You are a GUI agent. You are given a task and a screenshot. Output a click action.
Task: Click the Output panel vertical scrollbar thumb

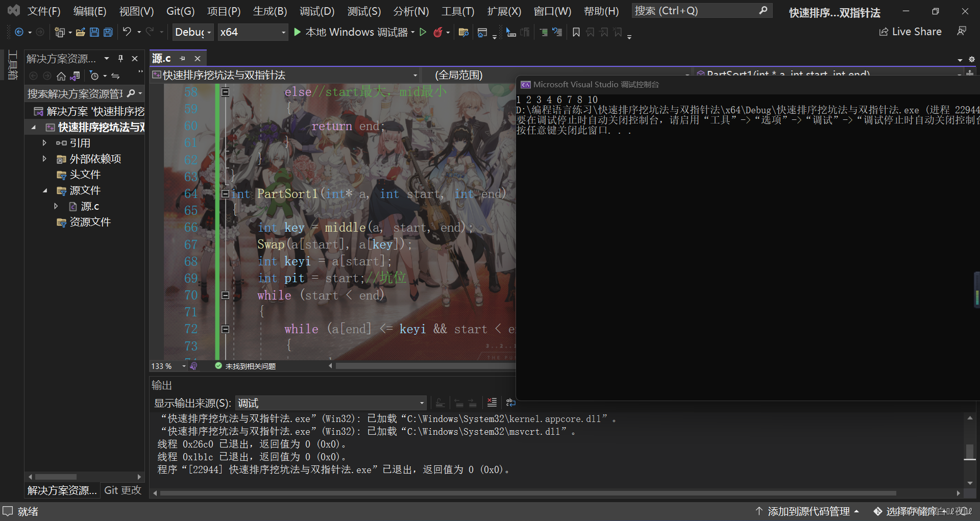pos(970,451)
